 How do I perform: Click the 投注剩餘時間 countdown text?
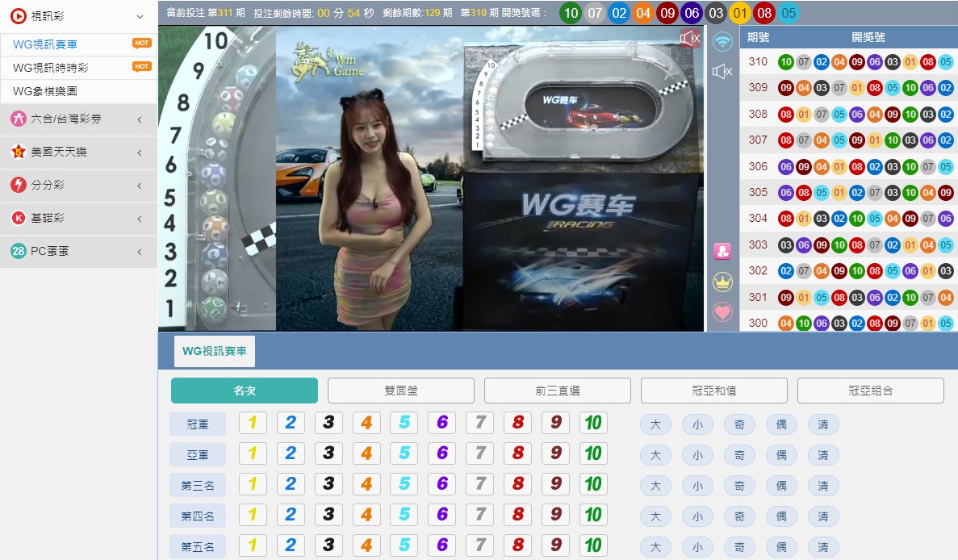coord(313,13)
